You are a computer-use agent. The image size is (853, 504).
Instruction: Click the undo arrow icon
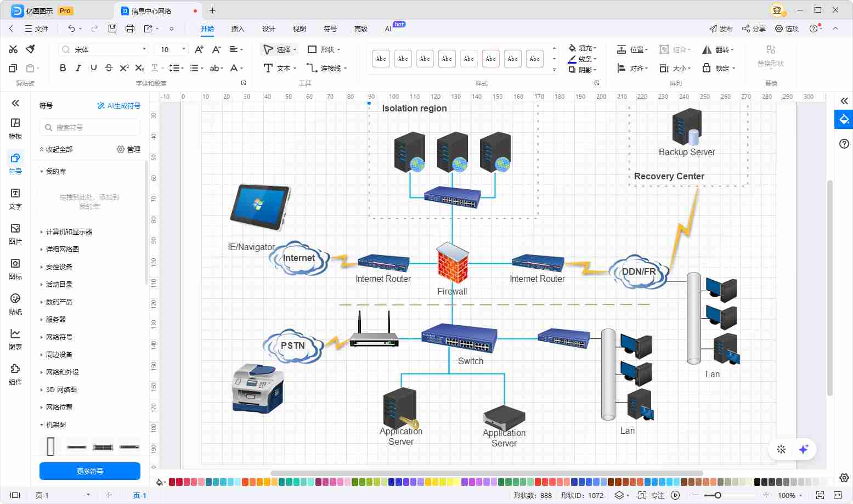tap(71, 29)
